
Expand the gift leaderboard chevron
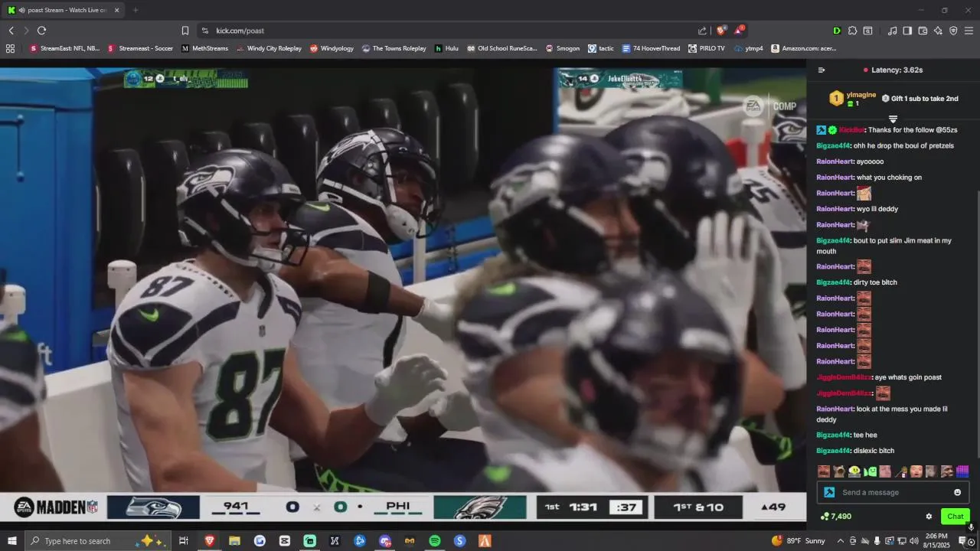[893, 119]
